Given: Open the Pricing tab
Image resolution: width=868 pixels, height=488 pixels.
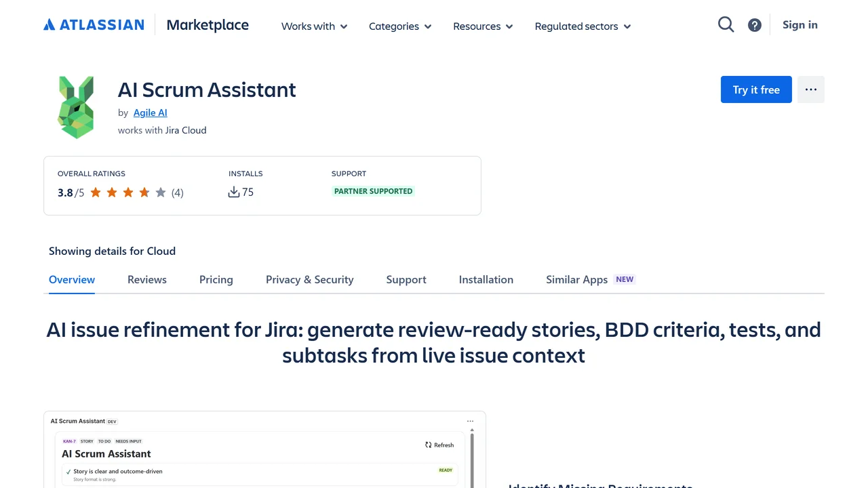Looking at the screenshot, I should click(216, 279).
